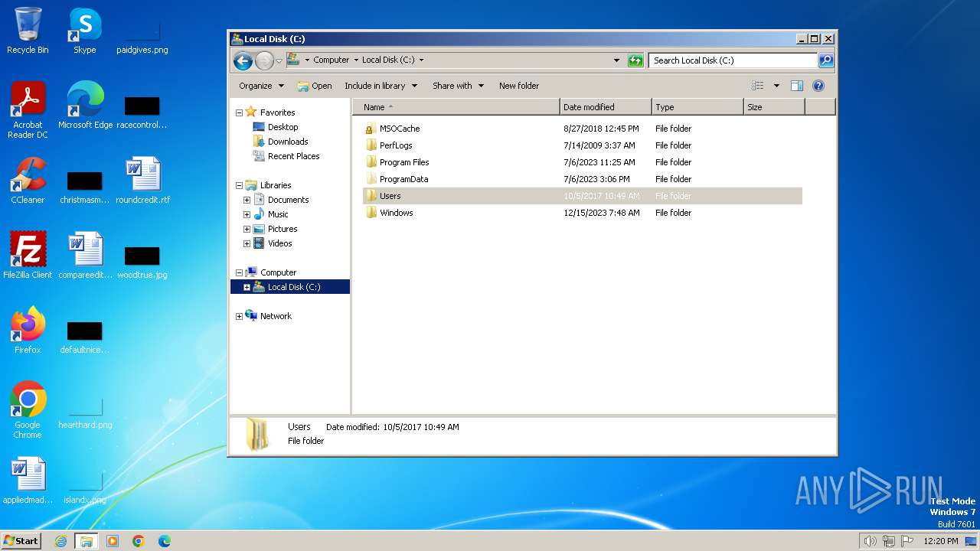Collapse the Favorites tree group
Screen dimensions: 980x551
(239, 112)
